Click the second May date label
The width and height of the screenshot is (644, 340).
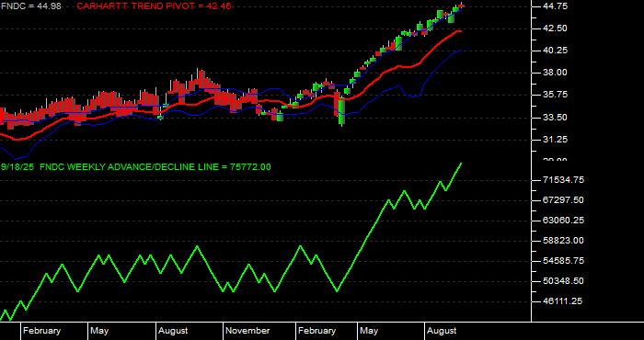(369, 331)
